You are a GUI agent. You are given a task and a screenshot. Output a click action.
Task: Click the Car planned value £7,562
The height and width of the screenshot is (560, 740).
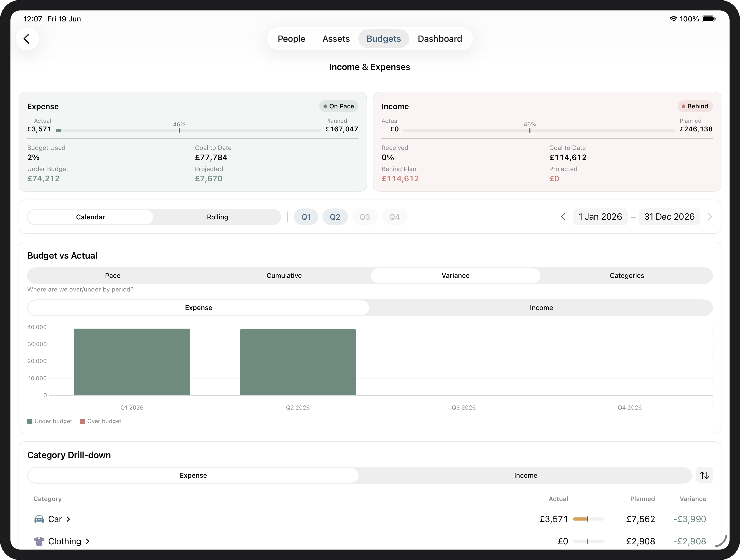pos(640,519)
